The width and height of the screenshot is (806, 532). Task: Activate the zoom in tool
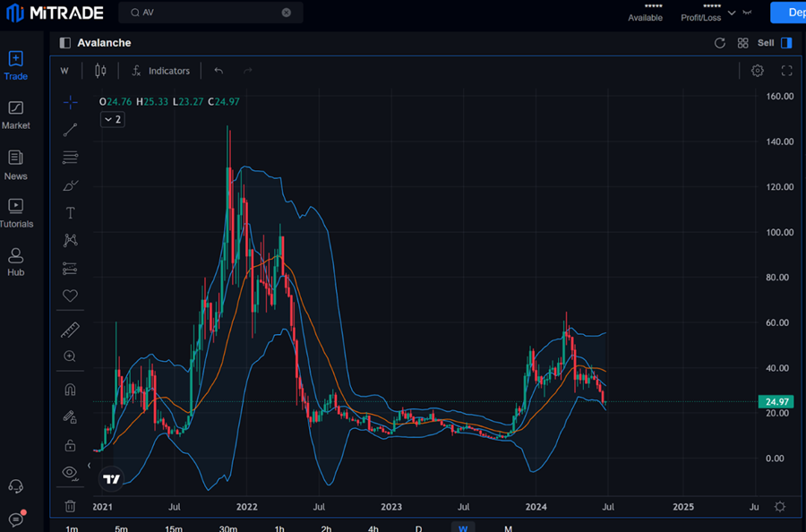point(70,356)
